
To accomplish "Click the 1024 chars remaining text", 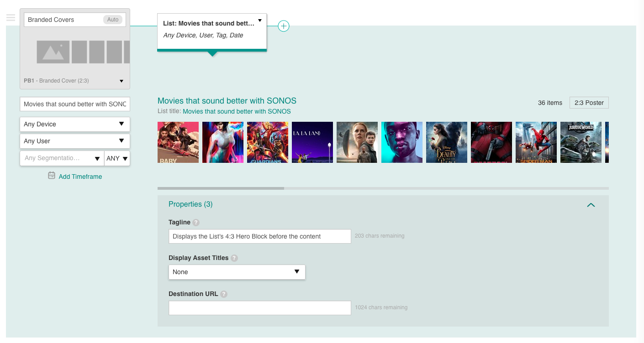I will pyautogui.click(x=381, y=307).
